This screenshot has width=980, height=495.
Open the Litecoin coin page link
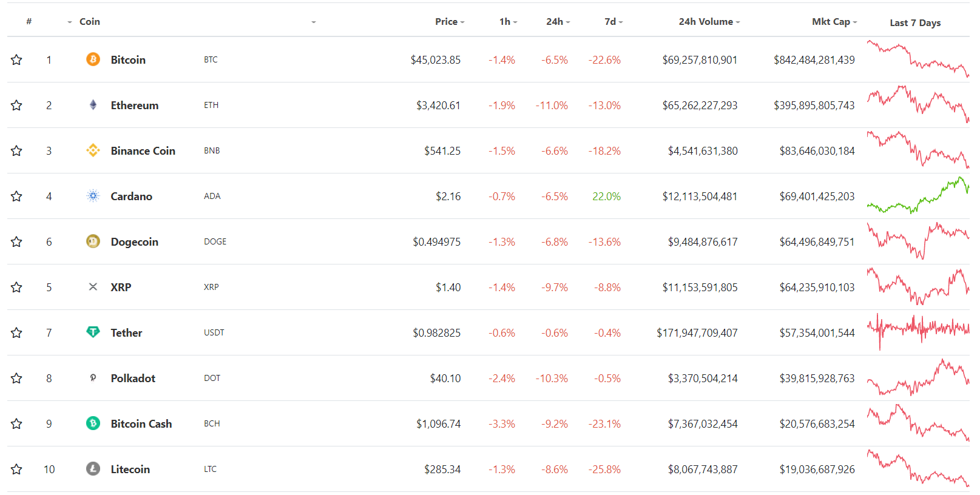pyautogui.click(x=130, y=469)
